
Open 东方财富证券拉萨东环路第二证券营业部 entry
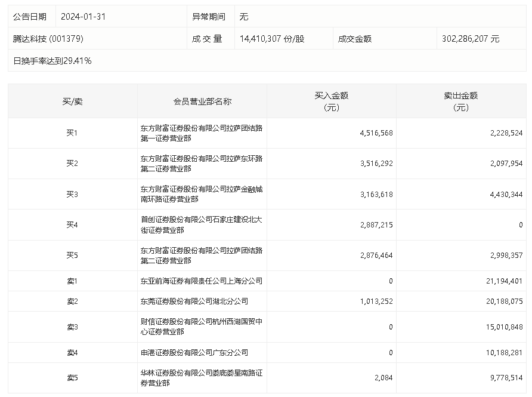(202, 164)
